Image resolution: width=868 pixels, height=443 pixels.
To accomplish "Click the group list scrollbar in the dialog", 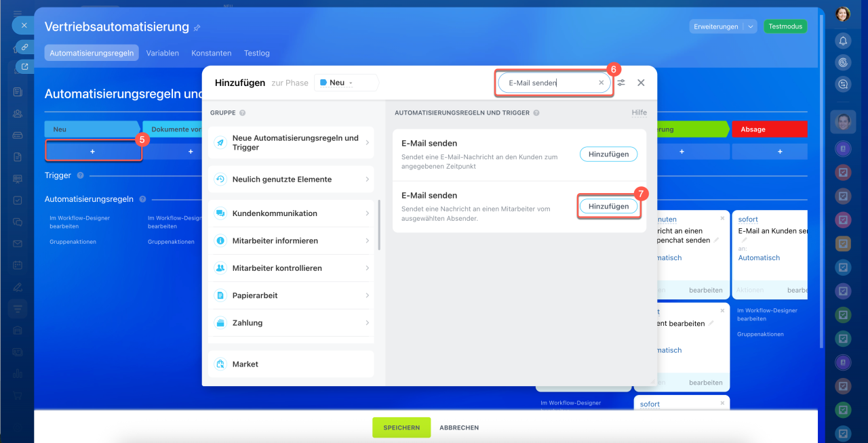I will click(379, 225).
